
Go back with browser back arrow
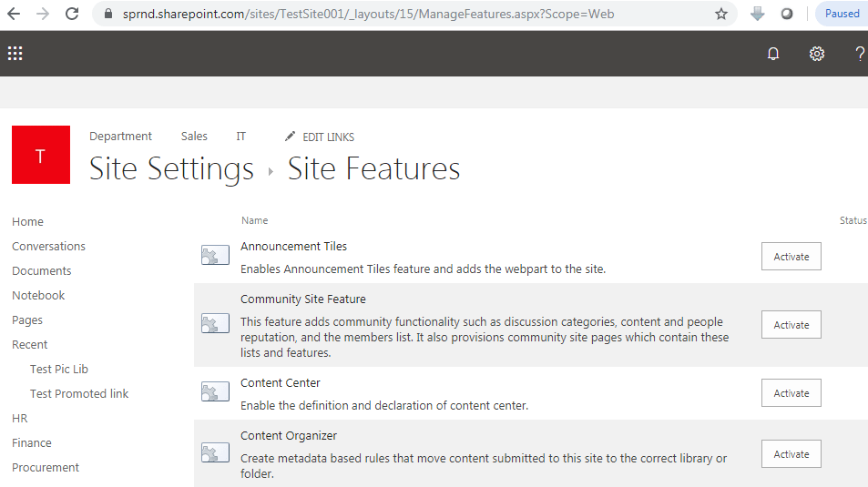click(x=14, y=14)
